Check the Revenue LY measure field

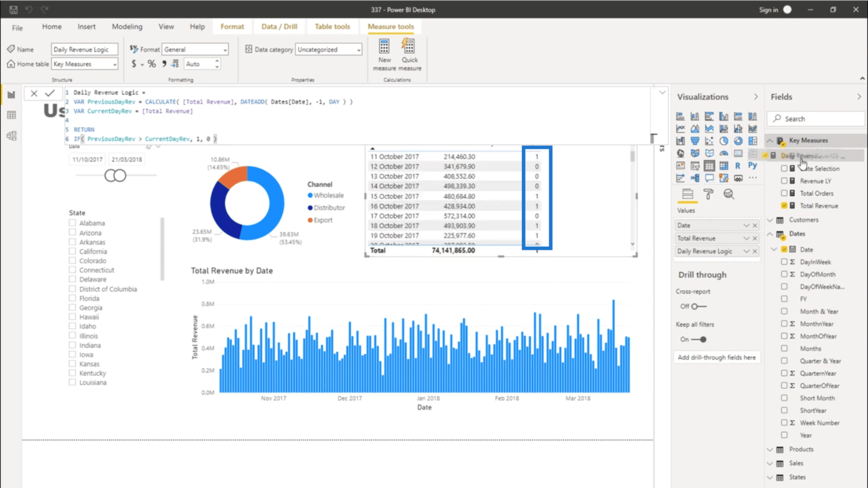784,181
